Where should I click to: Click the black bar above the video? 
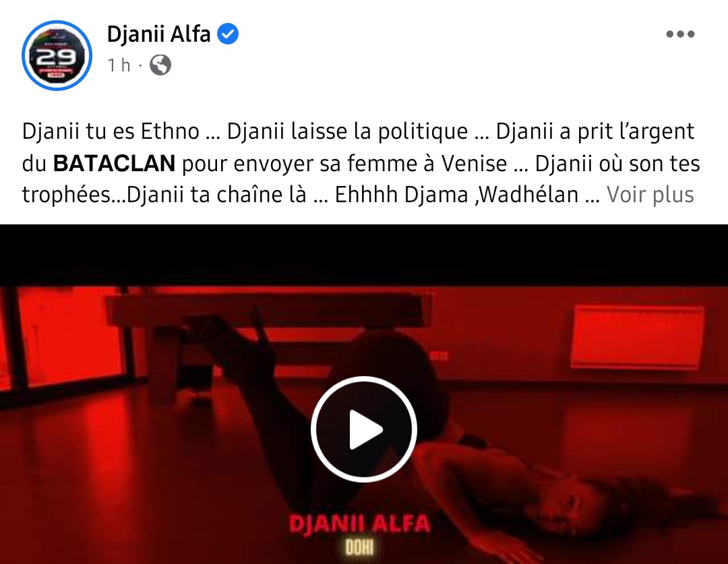pyautogui.click(x=364, y=255)
